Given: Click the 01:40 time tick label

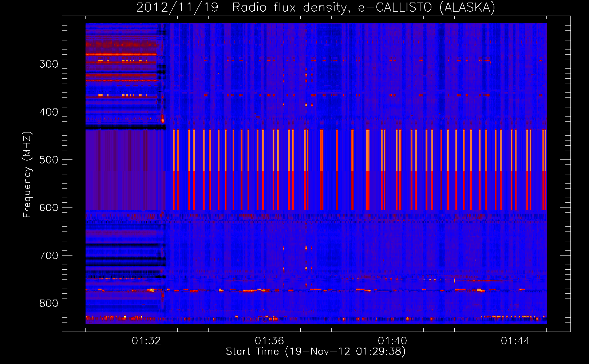Looking at the screenshot, I should click(392, 341).
